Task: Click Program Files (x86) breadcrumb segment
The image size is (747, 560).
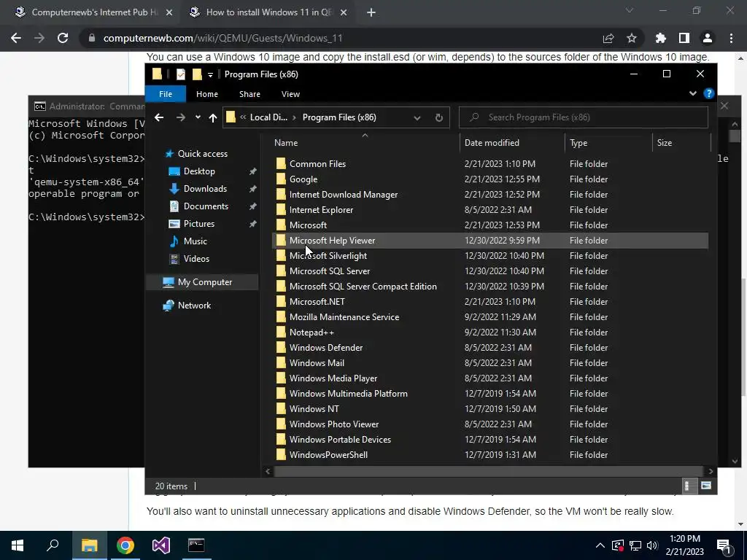Action: [339, 117]
